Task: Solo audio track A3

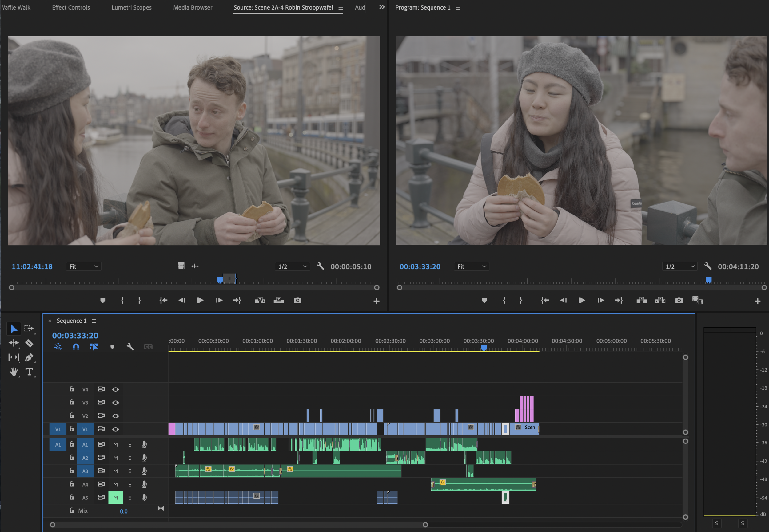Action: pos(130,471)
